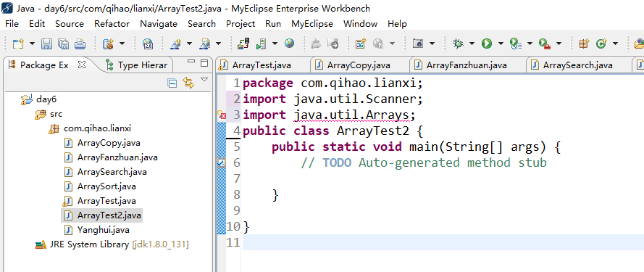Screen dimensions: 644x272
Task: Open the Run configurations dropdown arrow
Action: 501,44
